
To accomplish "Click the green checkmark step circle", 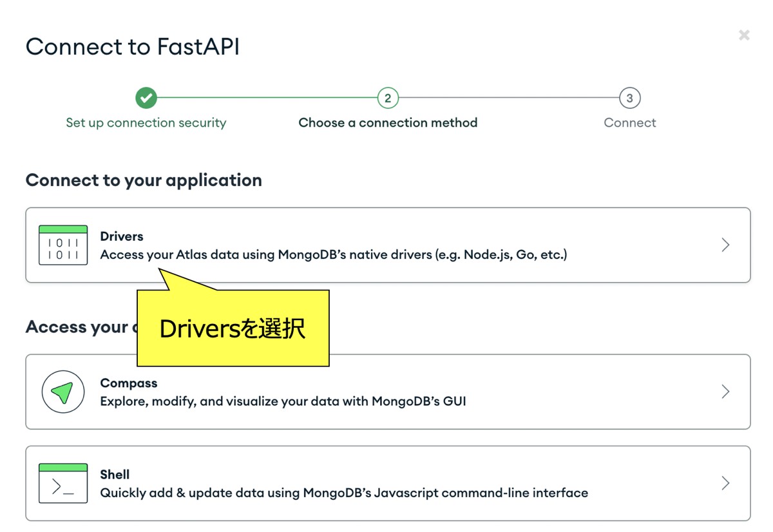I will click(x=146, y=99).
